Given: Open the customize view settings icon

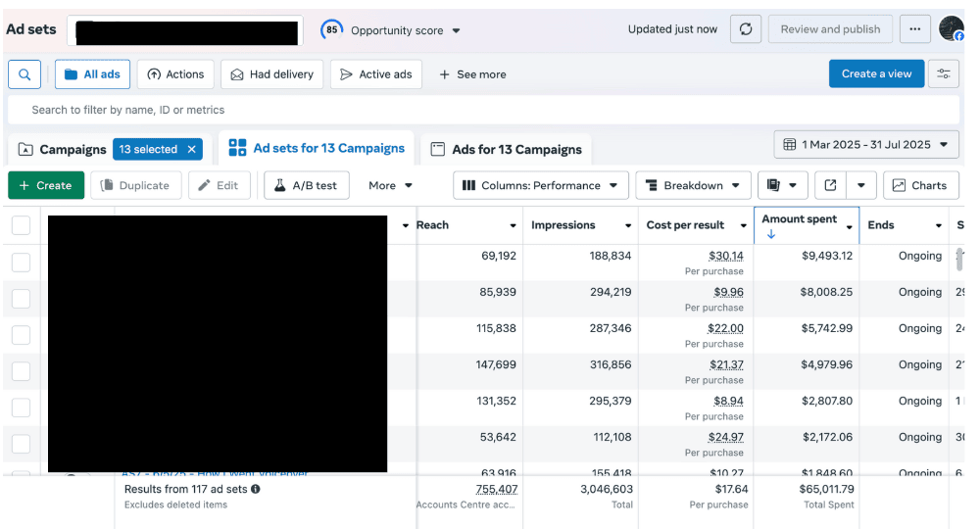Looking at the screenshot, I should (945, 74).
